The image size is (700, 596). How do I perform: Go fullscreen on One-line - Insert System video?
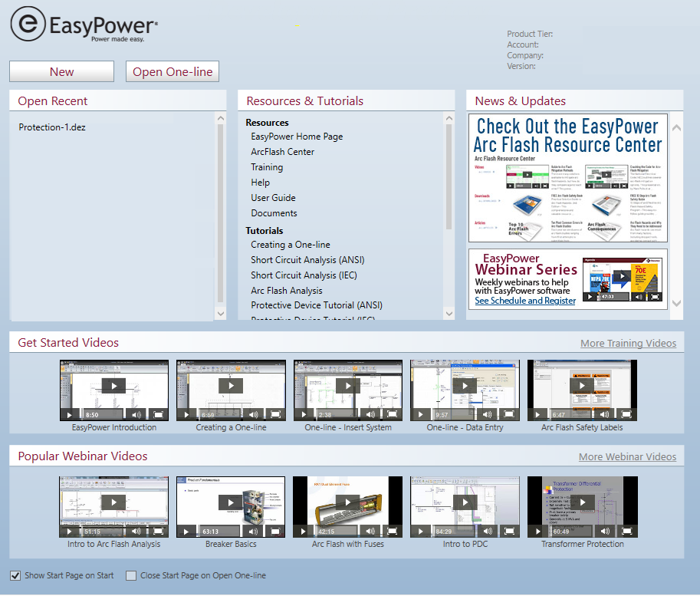click(x=392, y=415)
